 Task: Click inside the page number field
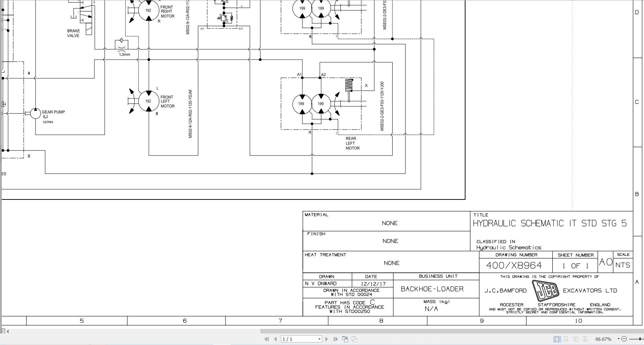click(x=295, y=339)
